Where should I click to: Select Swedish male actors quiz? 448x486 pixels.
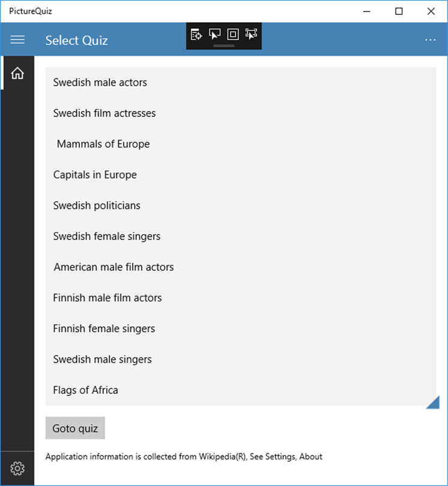(100, 83)
